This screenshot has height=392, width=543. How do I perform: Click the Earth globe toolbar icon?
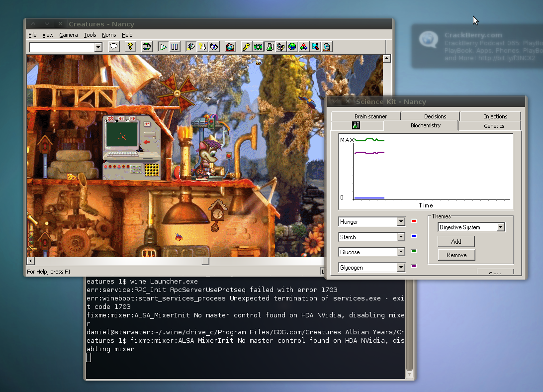click(292, 47)
